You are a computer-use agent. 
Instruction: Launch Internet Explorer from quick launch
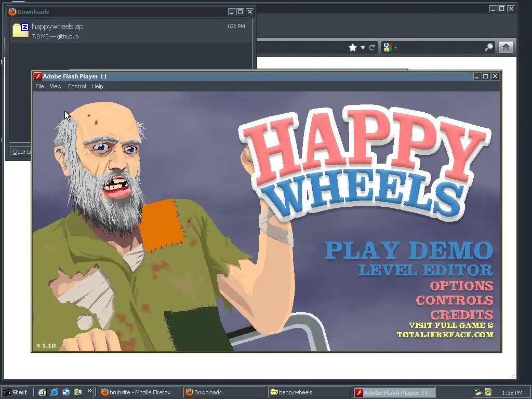click(54, 392)
